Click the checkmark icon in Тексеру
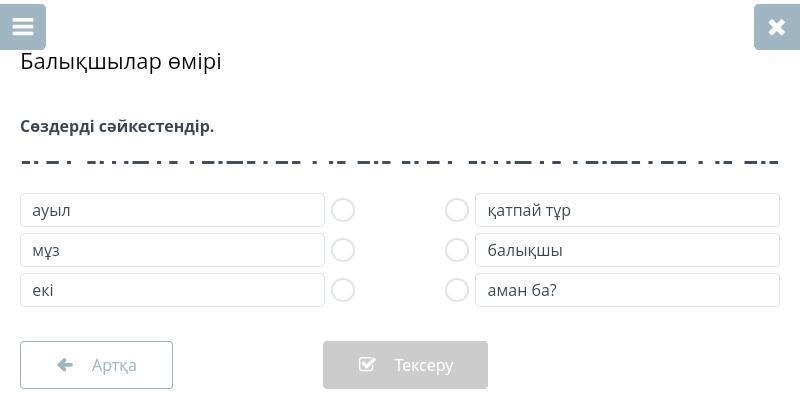The width and height of the screenshot is (800, 419). 367,365
